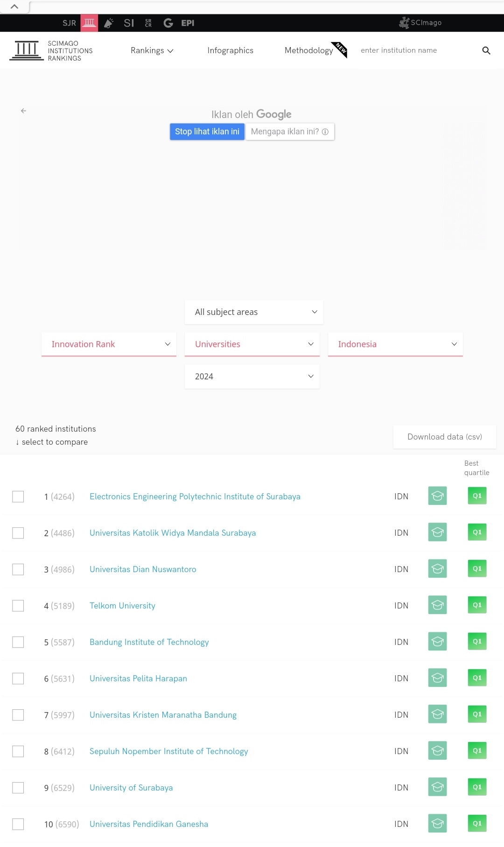Open the Rankings menu
The image size is (504, 847).
(152, 50)
